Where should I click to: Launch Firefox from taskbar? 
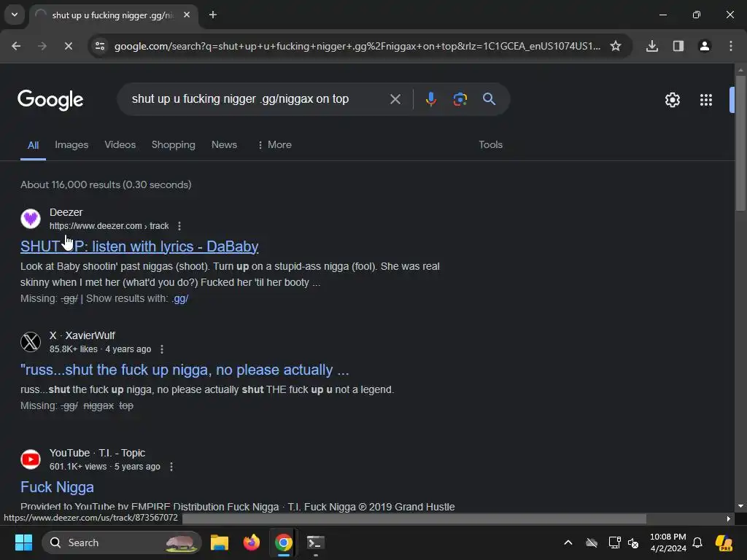(252, 542)
